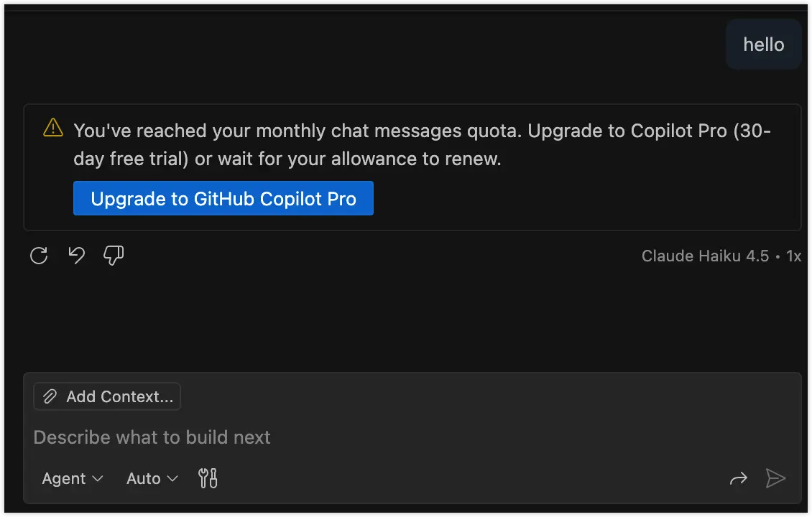Viewport: 812px width, 517px height.
Task: Open the Auto model picker dropdown
Action: pyautogui.click(x=152, y=478)
